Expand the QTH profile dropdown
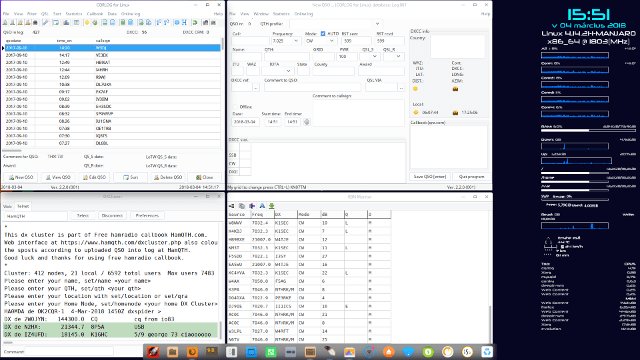 click(x=378, y=24)
